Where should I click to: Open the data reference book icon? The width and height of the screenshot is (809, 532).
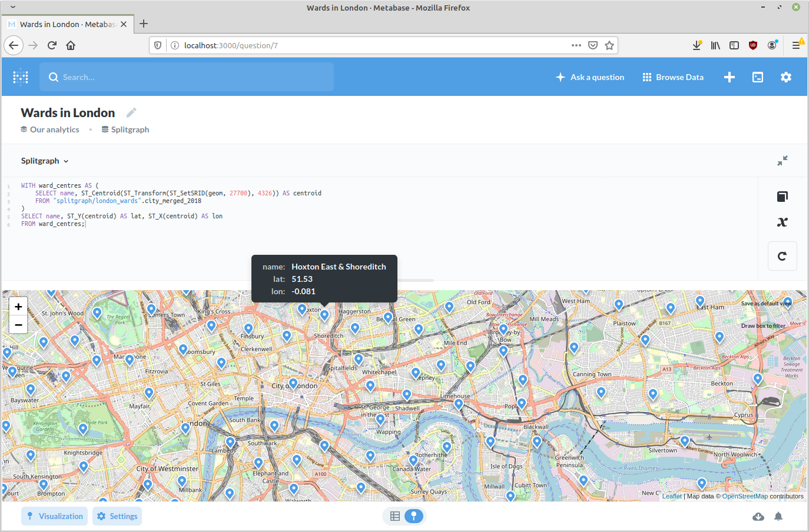coord(783,197)
